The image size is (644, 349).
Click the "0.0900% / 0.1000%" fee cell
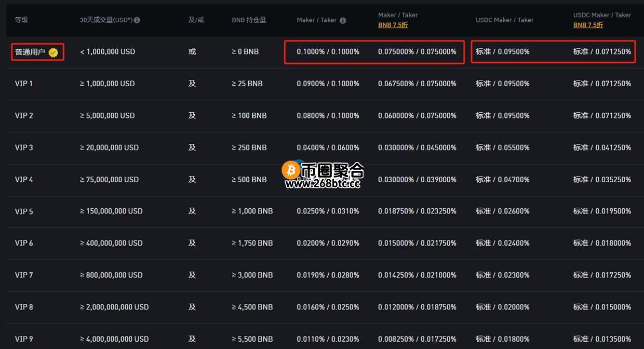328,84
